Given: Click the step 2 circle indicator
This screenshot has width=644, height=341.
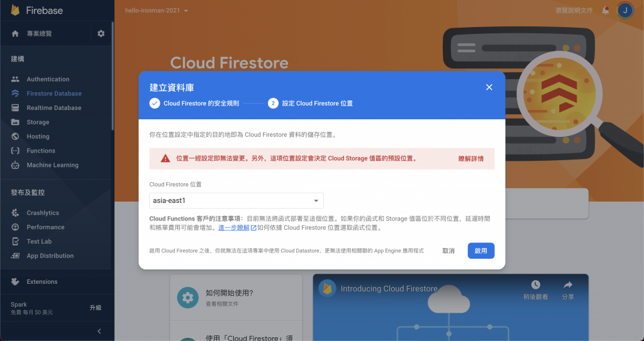Looking at the screenshot, I should (x=273, y=104).
